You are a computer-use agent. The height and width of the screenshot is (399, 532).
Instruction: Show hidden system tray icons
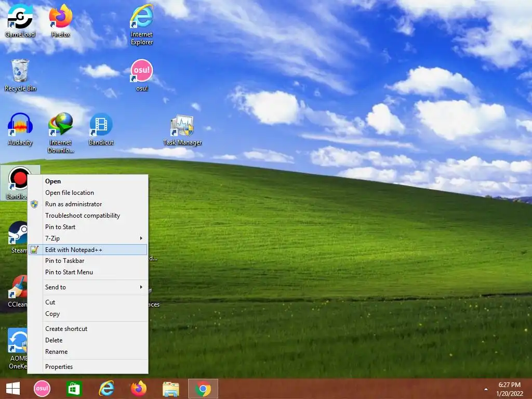pyautogui.click(x=486, y=389)
